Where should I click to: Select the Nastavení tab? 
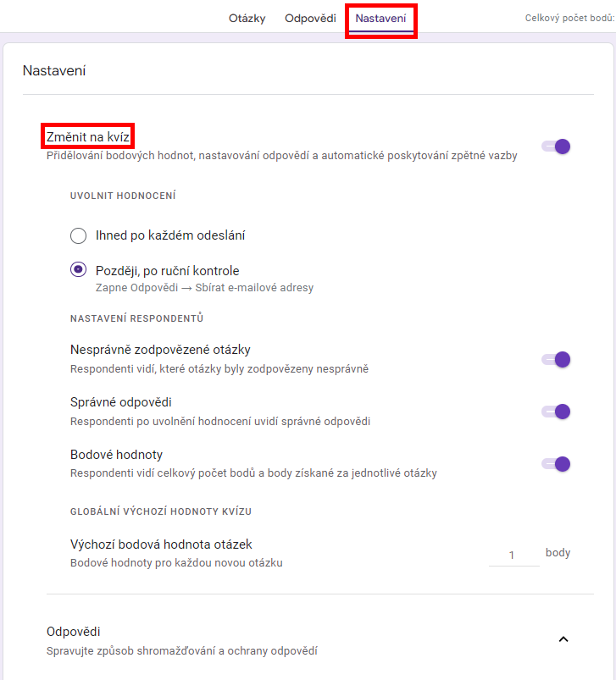tap(380, 19)
